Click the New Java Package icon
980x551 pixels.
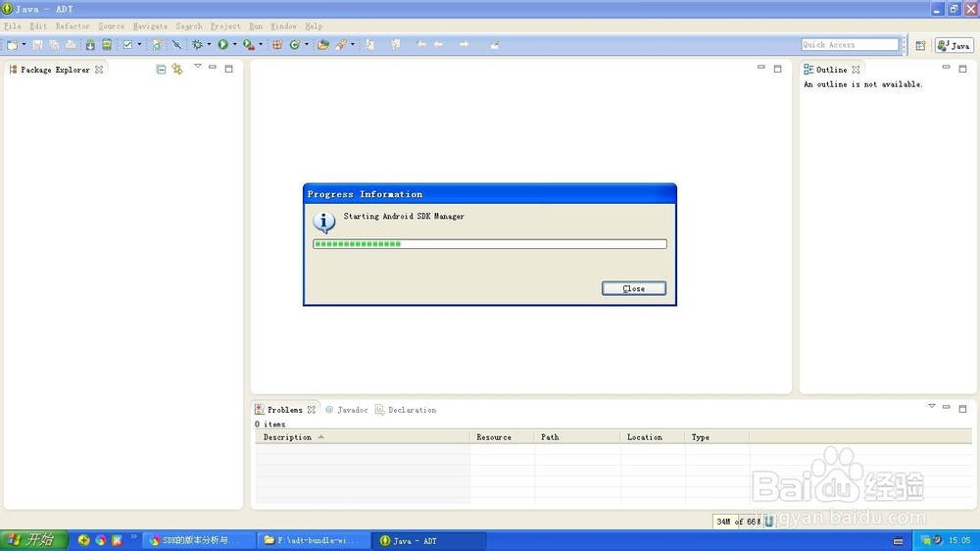point(277,44)
